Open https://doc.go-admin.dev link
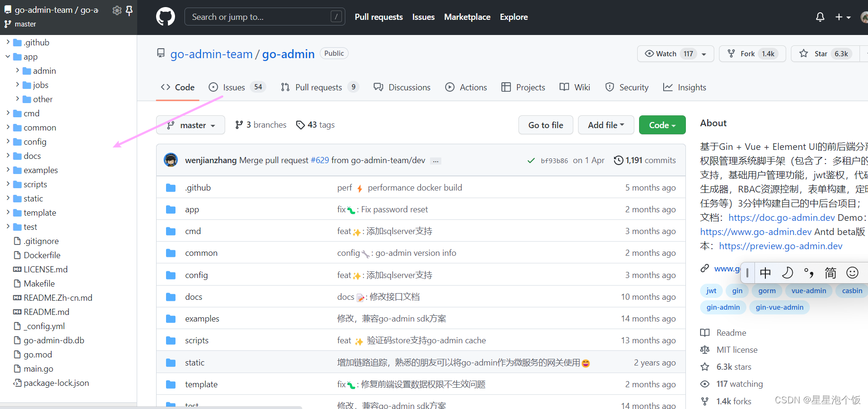Image resolution: width=868 pixels, height=409 pixels. (781, 218)
